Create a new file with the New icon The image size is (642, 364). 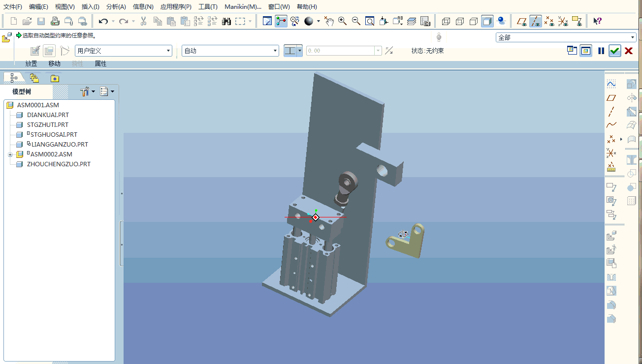click(14, 21)
